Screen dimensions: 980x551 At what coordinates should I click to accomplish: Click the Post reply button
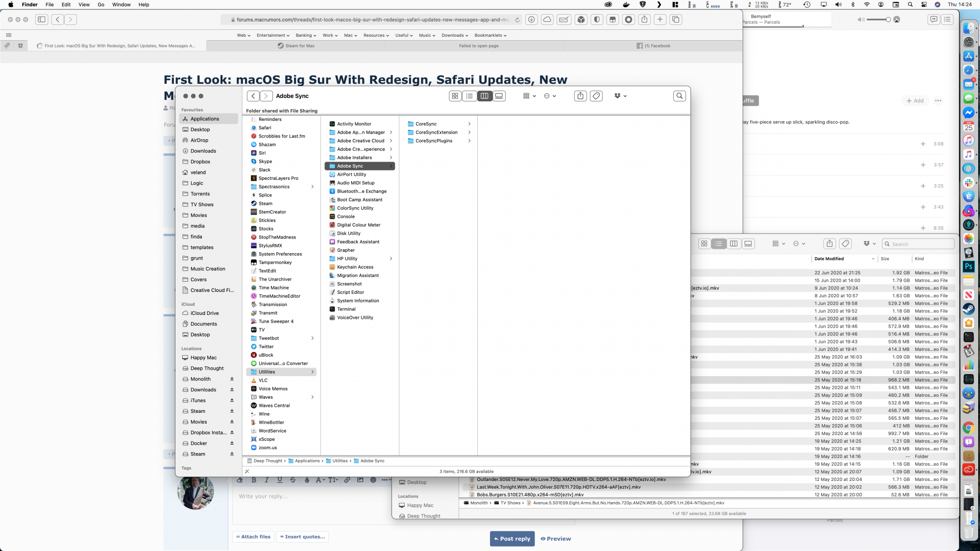[x=512, y=539]
